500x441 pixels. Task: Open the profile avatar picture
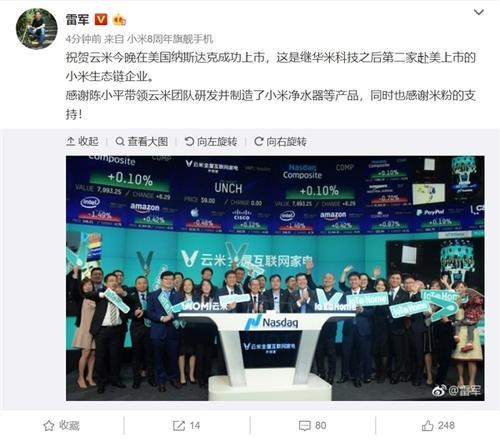pos(37,29)
